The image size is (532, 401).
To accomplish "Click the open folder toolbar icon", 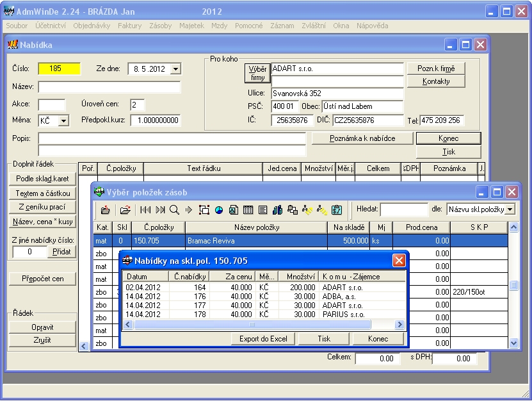I will [x=125, y=210].
